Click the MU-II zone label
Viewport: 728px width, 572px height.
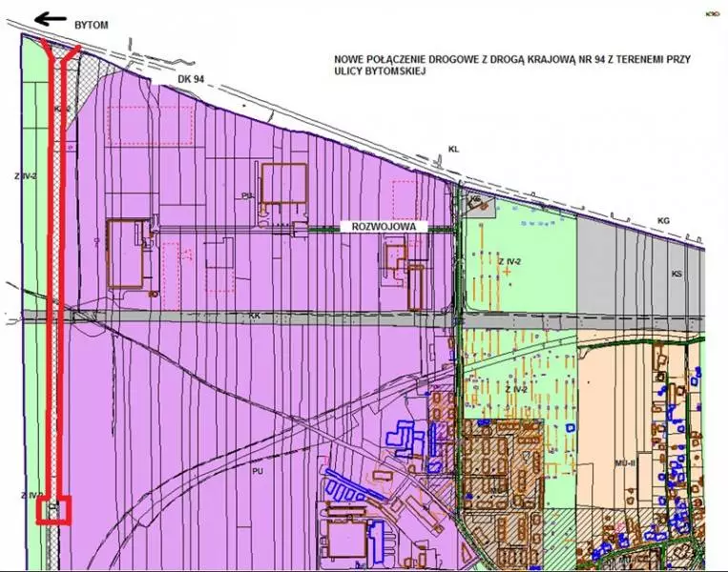point(626,462)
